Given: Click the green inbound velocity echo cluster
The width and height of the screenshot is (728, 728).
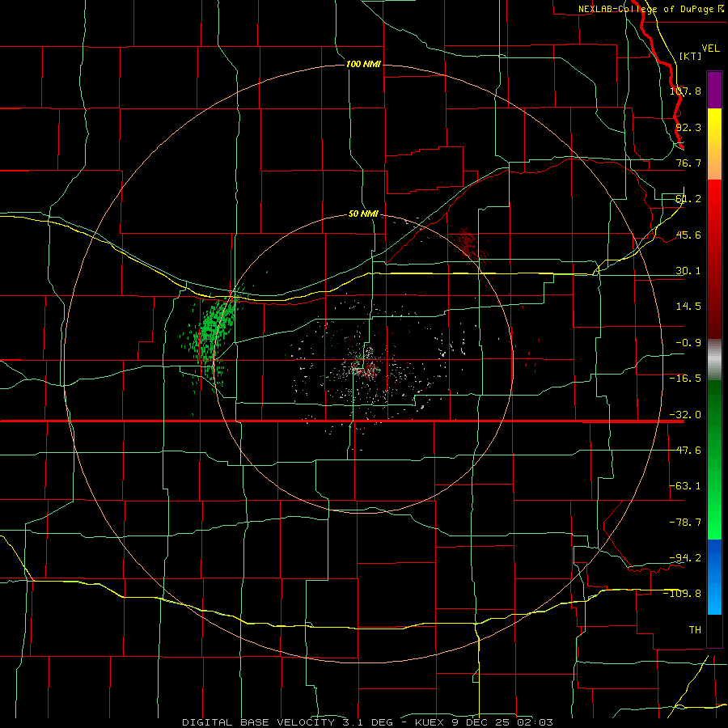Looking at the screenshot, I should (211, 332).
